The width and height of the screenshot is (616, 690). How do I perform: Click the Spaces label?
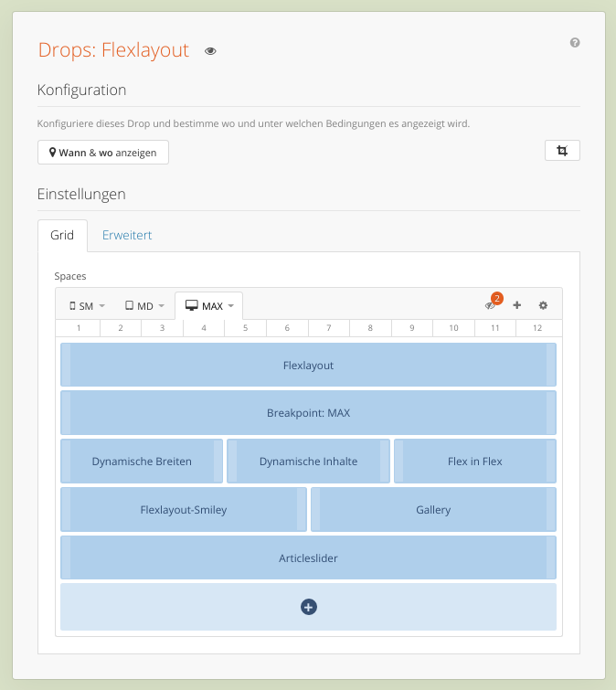pyautogui.click(x=70, y=276)
